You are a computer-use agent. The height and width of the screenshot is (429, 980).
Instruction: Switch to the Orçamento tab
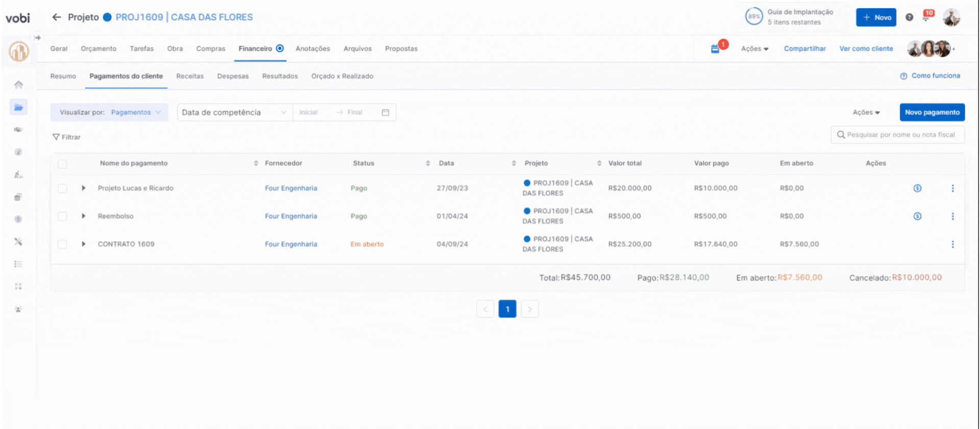(99, 49)
